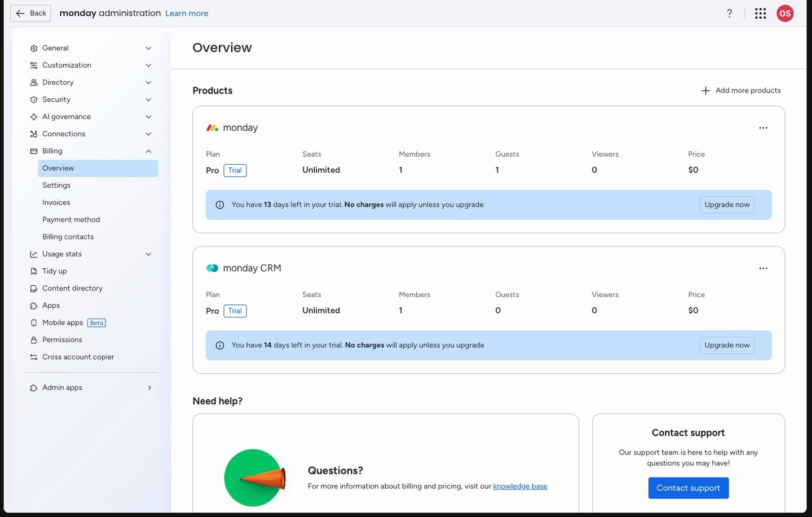812x517 pixels.
Task: Click the Billing card icon
Action: (34, 151)
